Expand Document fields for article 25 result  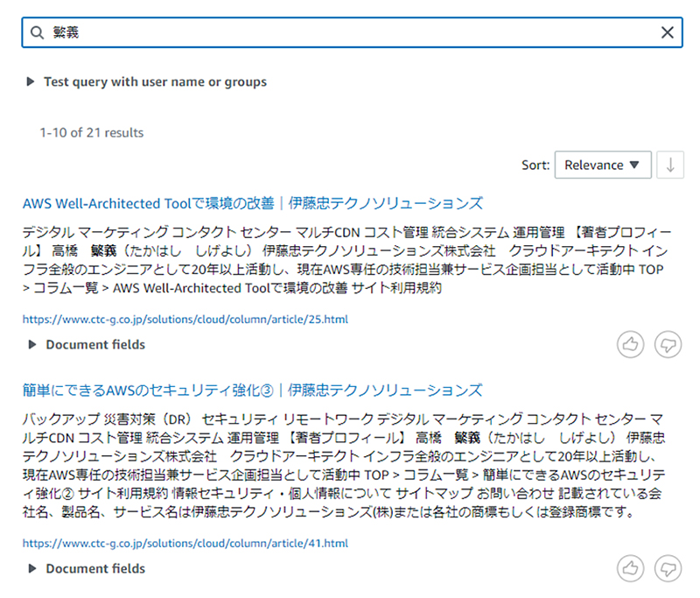coord(87,345)
